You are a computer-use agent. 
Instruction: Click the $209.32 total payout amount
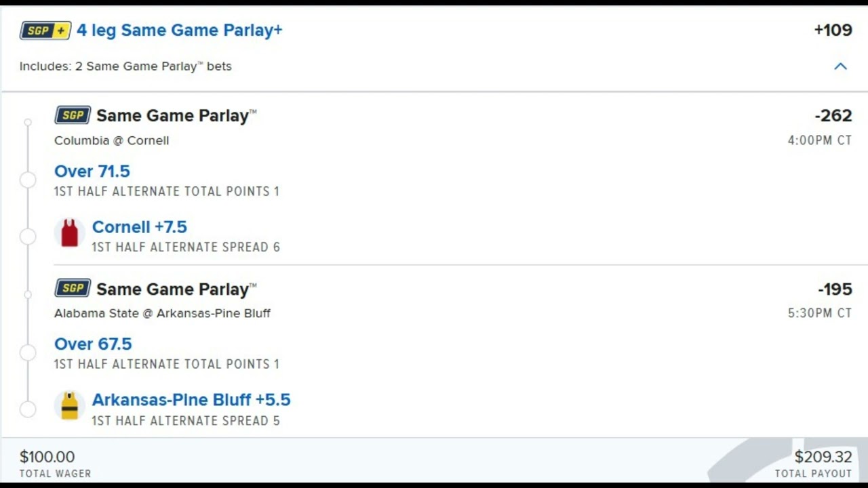pyautogui.click(x=823, y=457)
